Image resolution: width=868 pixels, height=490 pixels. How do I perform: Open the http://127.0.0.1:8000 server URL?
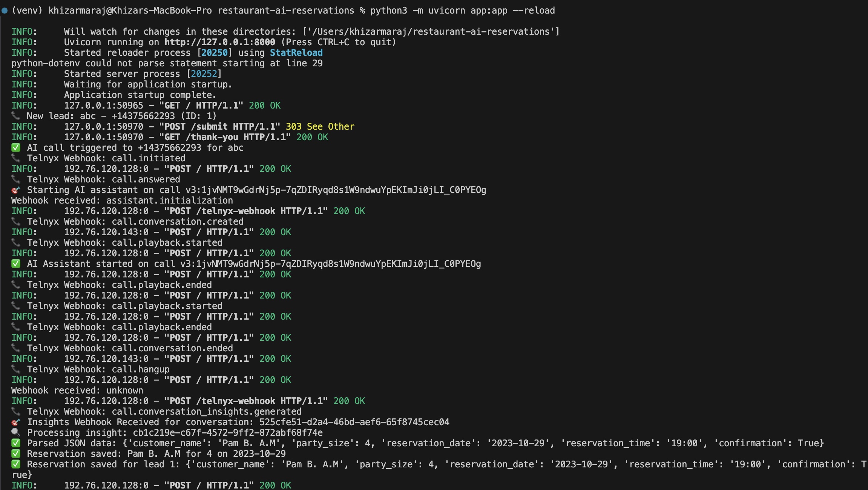(x=220, y=42)
